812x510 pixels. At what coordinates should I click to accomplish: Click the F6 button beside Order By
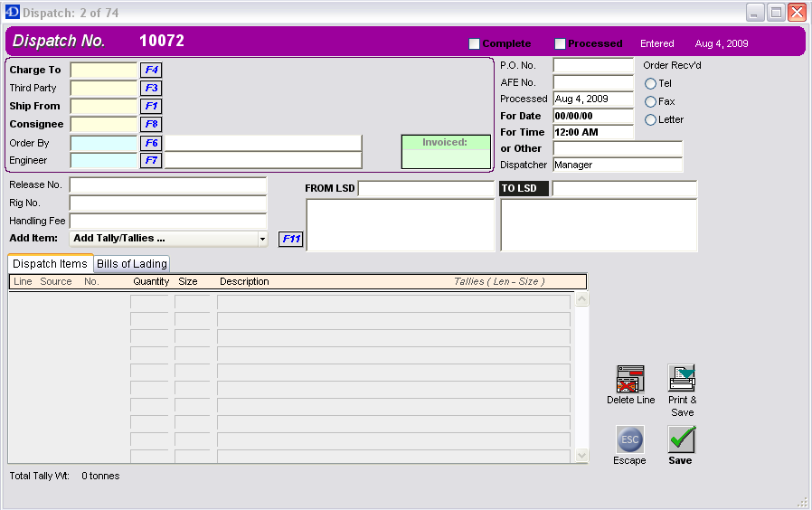(151, 143)
